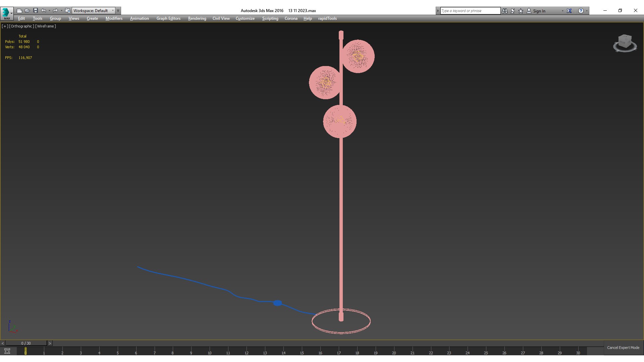The height and width of the screenshot is (362, 644).
Task: Open the Views menu
Action: (74, 18)
